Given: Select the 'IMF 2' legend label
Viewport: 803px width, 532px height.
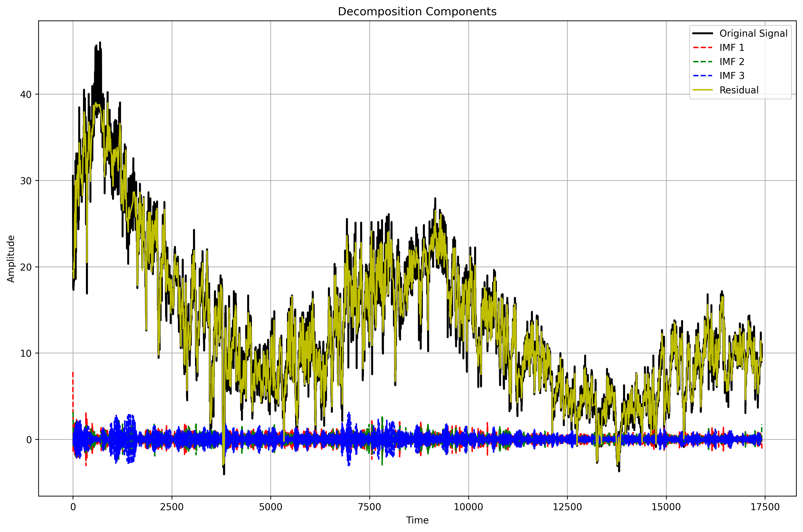Looking at the screenshot, I should click(x=732, y=62).
